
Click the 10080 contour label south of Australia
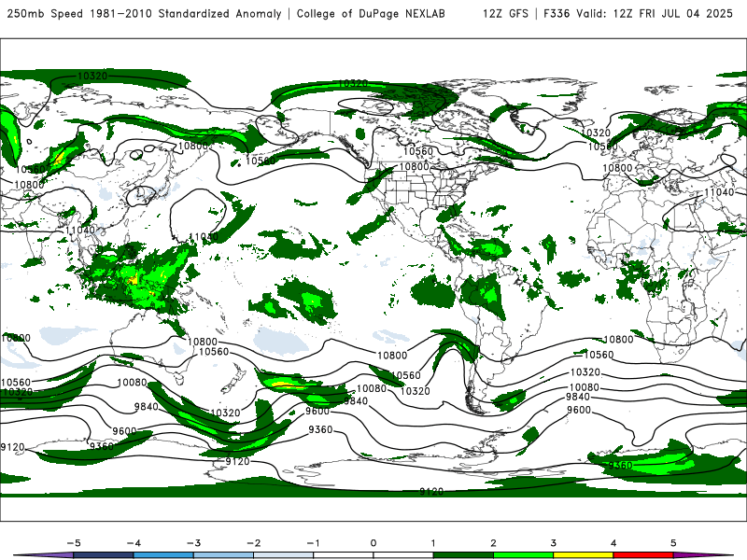click(x=132, y=383)
